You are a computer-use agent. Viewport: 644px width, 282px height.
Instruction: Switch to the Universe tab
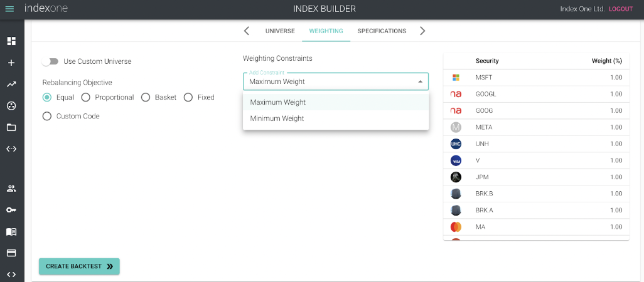(280, 31)
